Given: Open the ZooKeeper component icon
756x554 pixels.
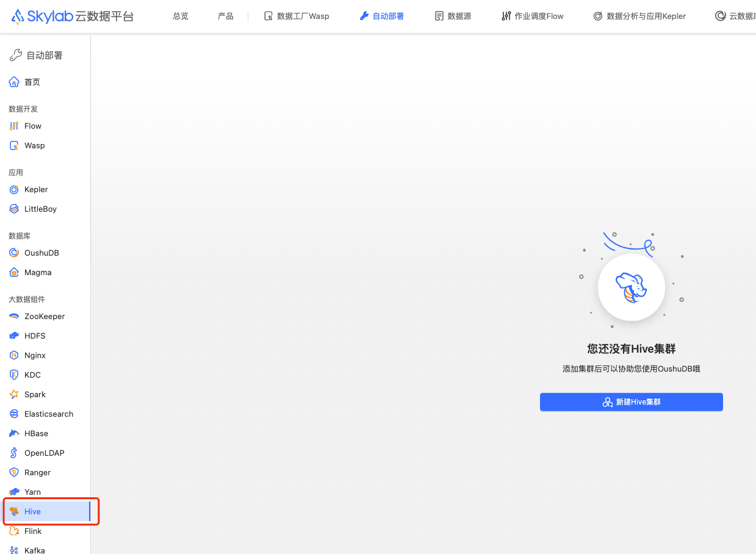Looking at the screenshot, I should click(x=14, y=316).
